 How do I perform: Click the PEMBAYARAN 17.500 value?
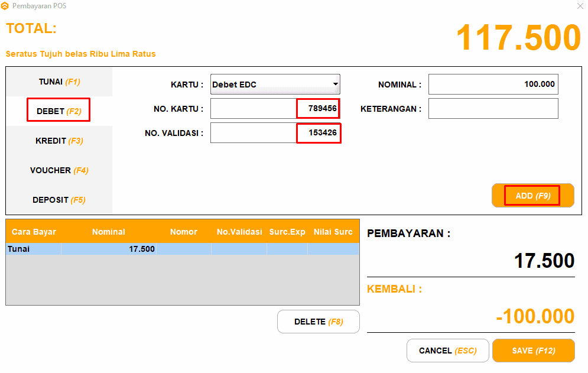click(x=544, y=261)
